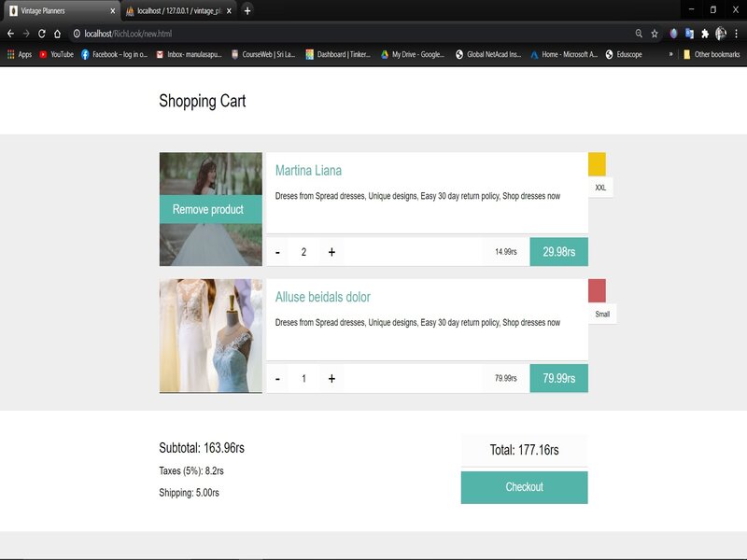Bookmark this page with the star icon
Viewport: 747px width, 560px height.
click(x=655, y=34)
